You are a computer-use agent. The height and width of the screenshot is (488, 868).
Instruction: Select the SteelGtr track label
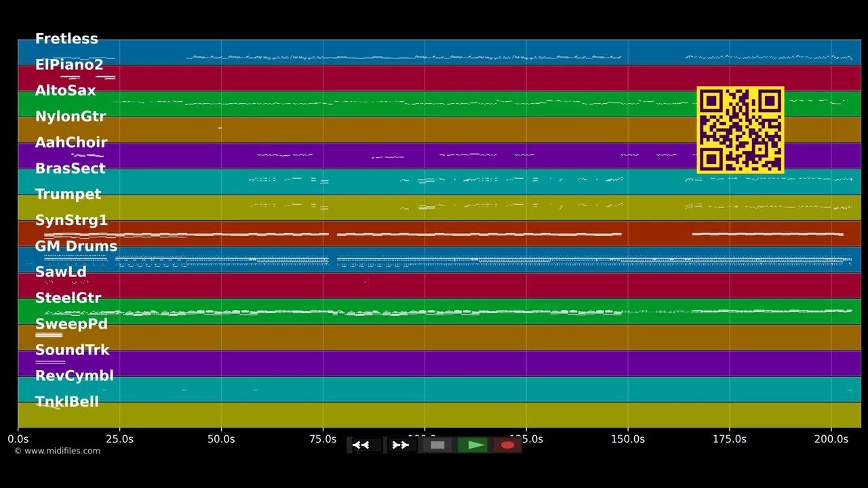(68, 298)
